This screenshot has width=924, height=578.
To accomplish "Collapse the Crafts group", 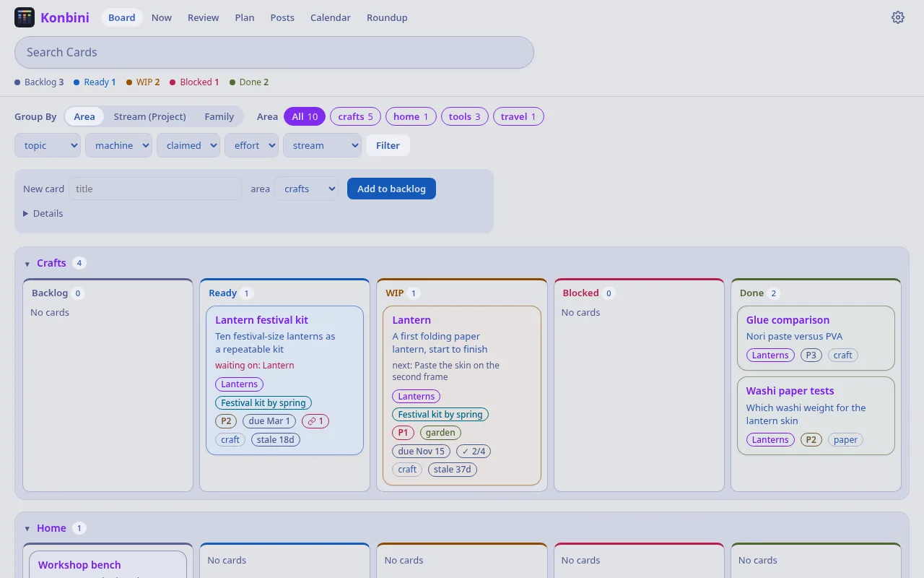I will (x=27, y=264).
